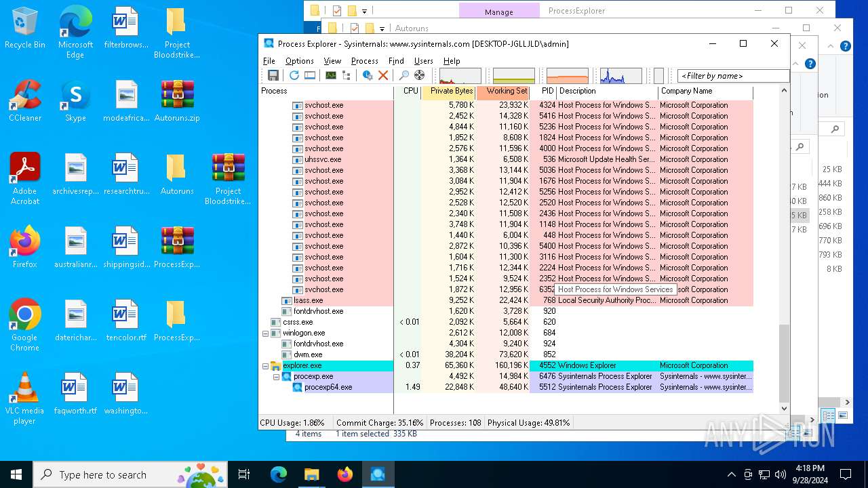The height and width of the screenshot is (488, 868).
Task: Click in the Filter by name field
Action: click(733, 76)
